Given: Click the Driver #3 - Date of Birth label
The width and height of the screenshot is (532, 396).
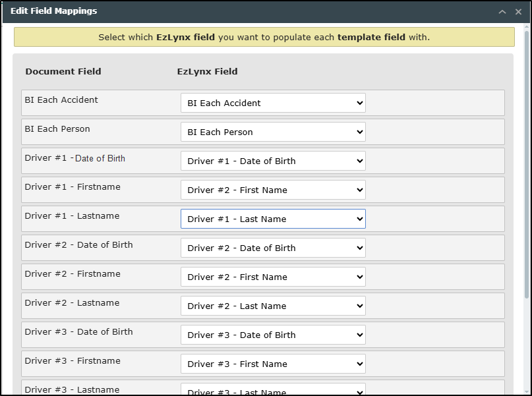Looking at the screenshot, I should click(78, 332).
